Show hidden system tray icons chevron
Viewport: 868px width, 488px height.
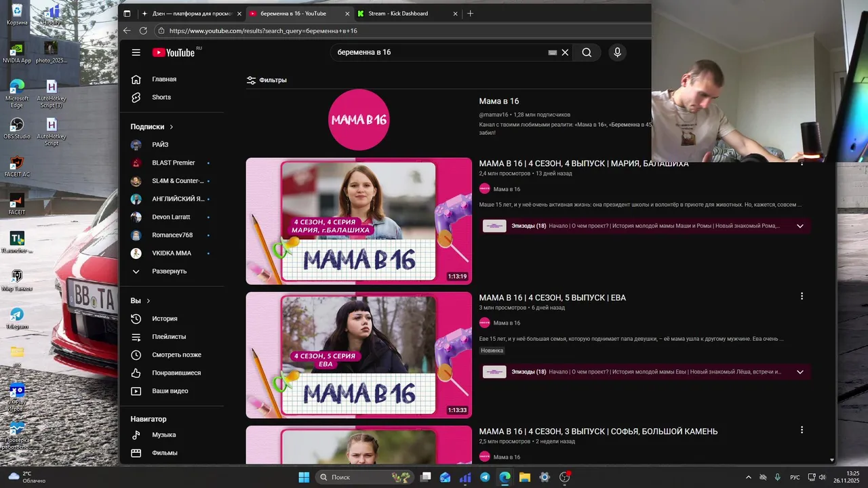coord(748,477)
